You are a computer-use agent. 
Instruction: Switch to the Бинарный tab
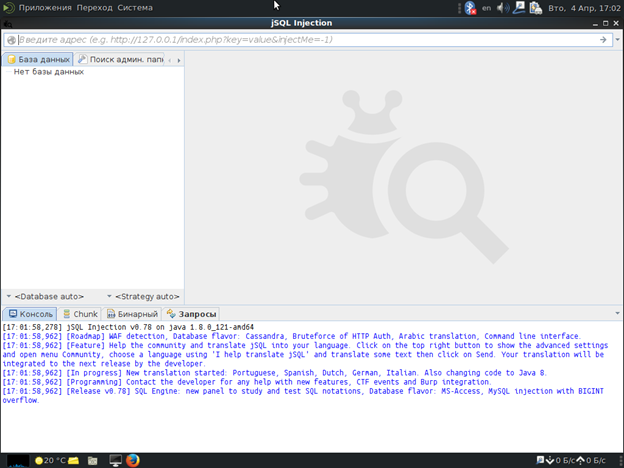(134, 314)
